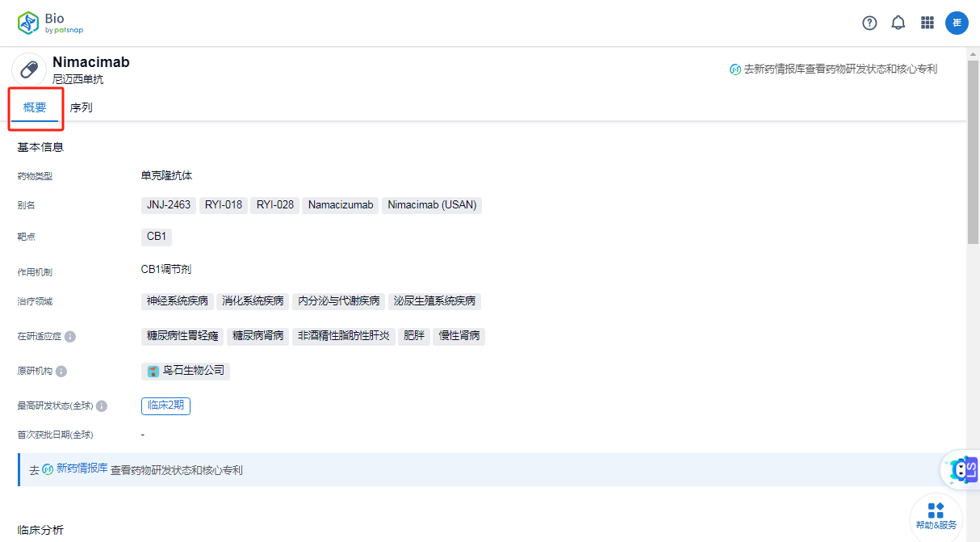
Task: Expand the 糖尿病肾病 indication tag
Action: tap(258, 336)
